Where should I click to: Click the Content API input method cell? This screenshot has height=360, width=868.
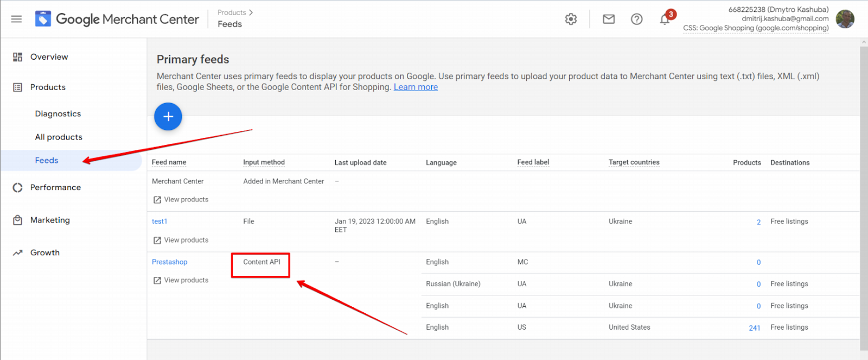261,262
